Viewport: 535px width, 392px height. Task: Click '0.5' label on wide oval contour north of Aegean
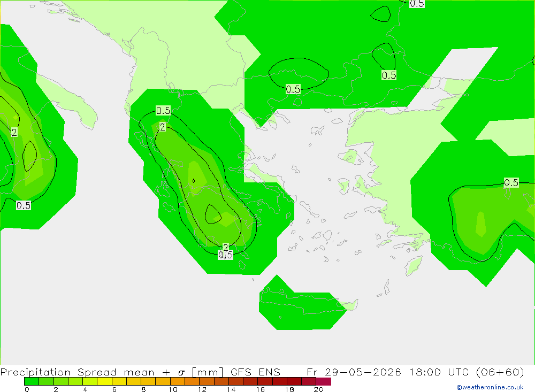click(x=293, y=89)
